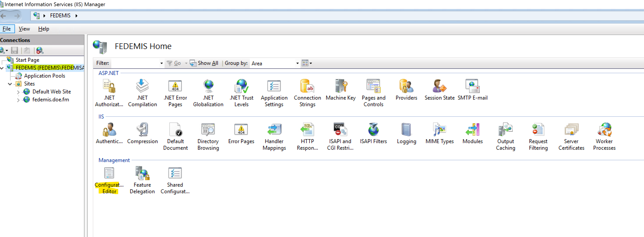
Task: Expand the Default Web Site node
Action: coord(18,92)
